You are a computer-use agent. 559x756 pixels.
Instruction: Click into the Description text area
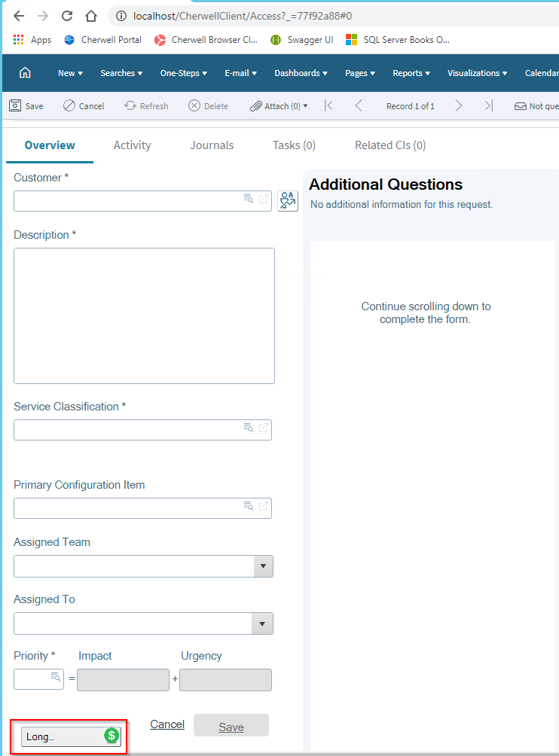[144, 316]
